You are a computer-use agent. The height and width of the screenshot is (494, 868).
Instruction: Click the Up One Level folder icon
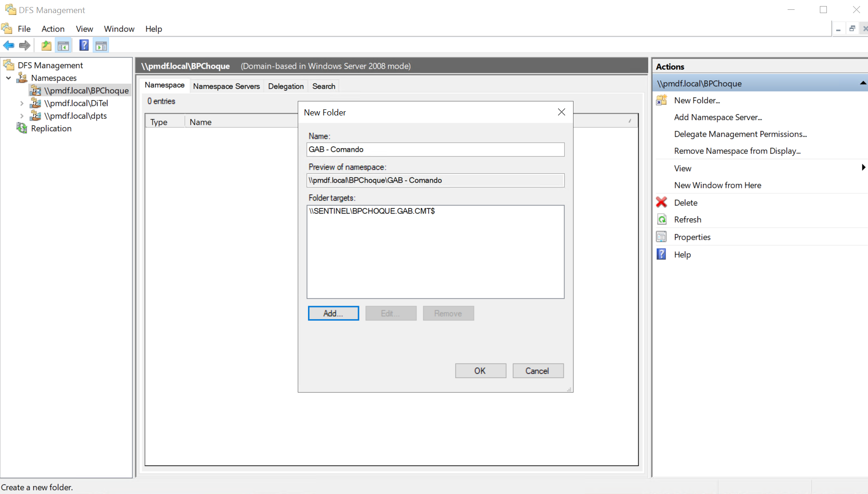click(46, 45)
